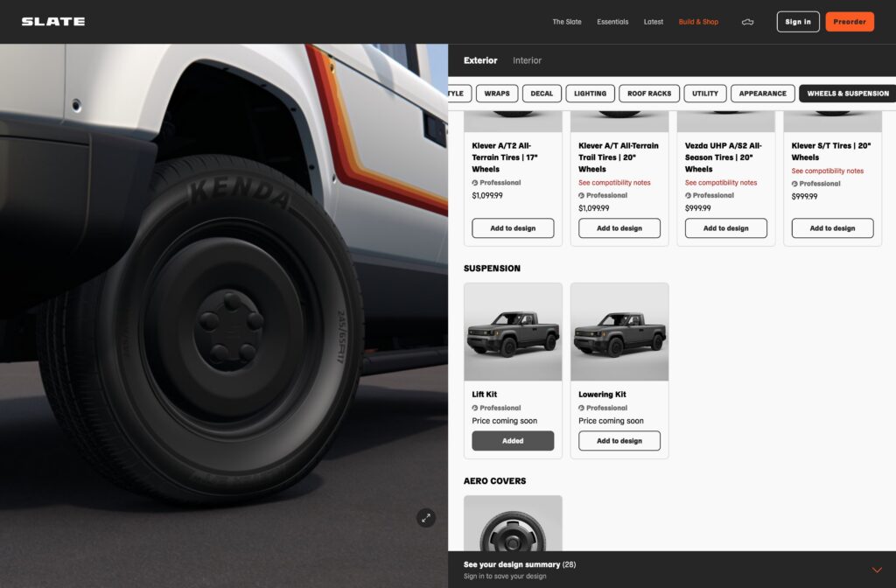Select the Decal category
Image resolution: width=896 pixels, height=588 pixels.
pos(542,93)
